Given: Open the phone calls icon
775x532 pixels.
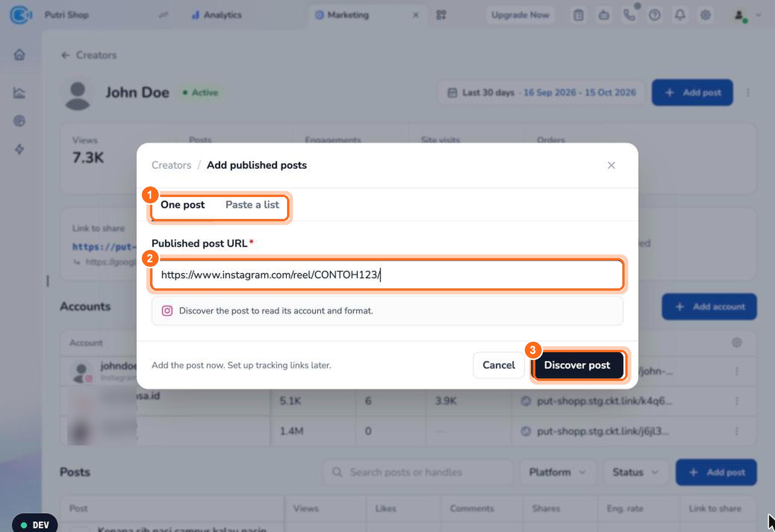Looking at the screenshot, I should pyautogui.click(x=629, y=15).
